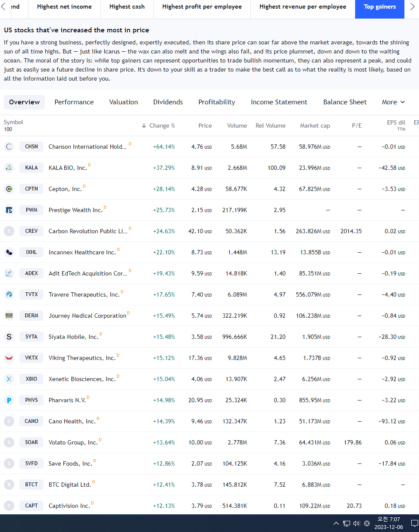
Task: Click the Journey Medical DERM logo icon
Action: click(9, 316)
